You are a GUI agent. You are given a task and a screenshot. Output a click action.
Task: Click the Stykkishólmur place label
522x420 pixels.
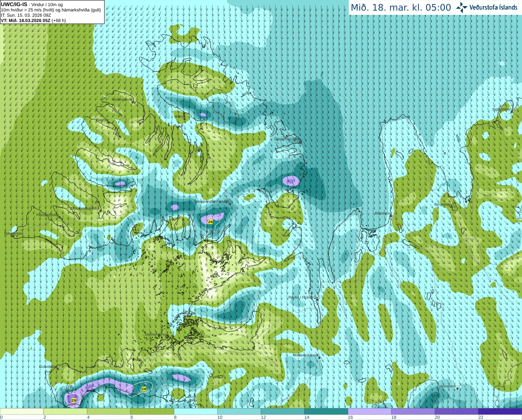156,334
